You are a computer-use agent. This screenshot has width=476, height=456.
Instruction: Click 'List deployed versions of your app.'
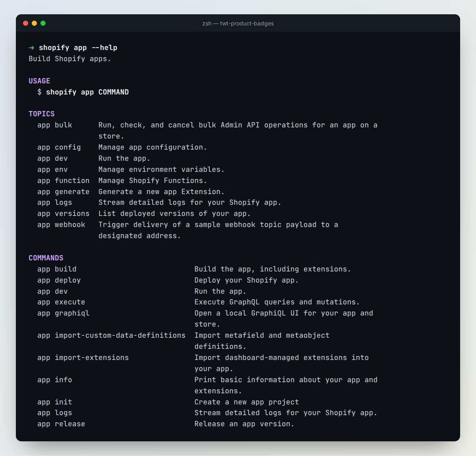[x=175, y=214]
